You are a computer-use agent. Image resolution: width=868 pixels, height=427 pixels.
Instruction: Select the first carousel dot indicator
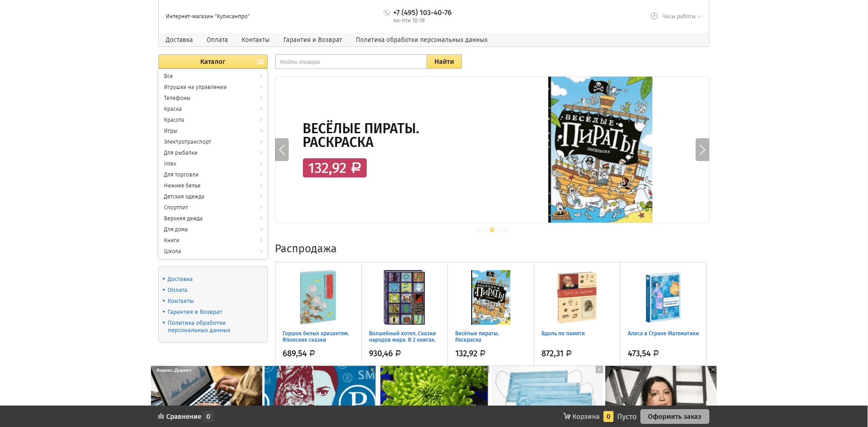point(478,230)
